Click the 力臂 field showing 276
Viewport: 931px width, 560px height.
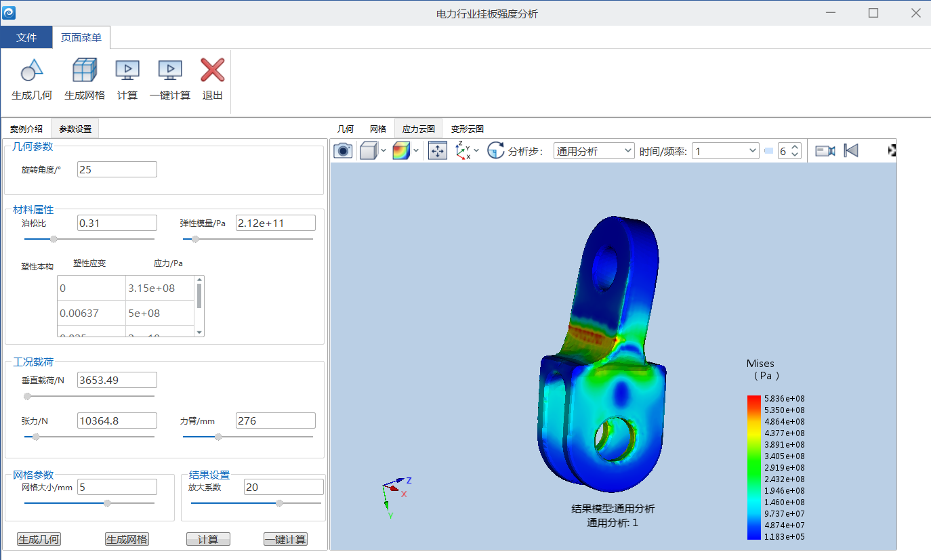point(276,421)
